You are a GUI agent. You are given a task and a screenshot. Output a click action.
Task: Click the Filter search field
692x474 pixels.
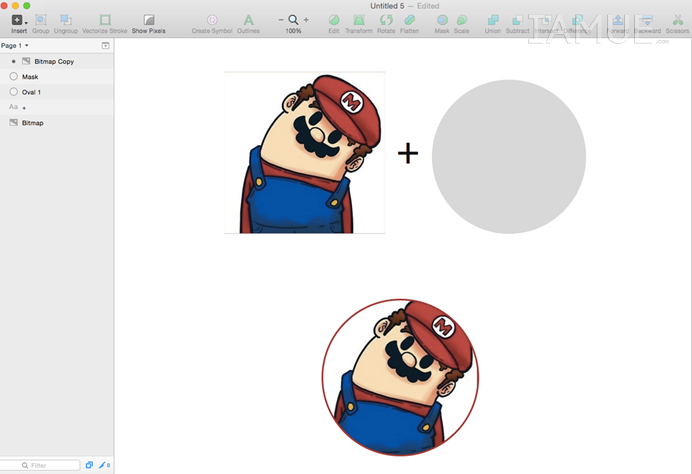pyautogui.click(x=40, y=465)
